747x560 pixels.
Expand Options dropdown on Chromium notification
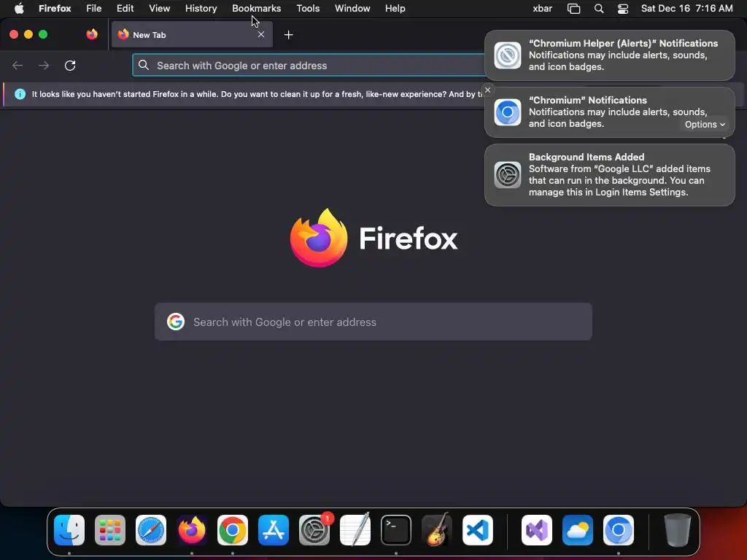(705, 124)
